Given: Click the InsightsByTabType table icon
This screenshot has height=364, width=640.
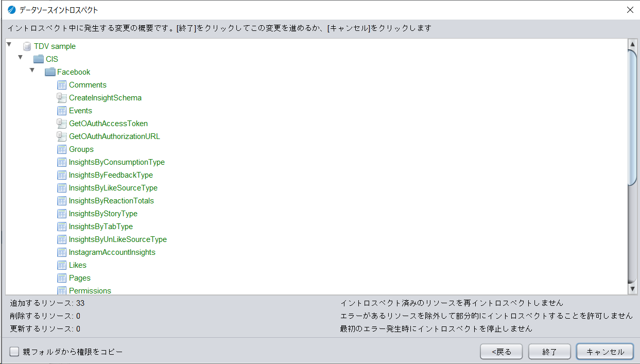Looking at the screenshot, I should click(62, 227).
